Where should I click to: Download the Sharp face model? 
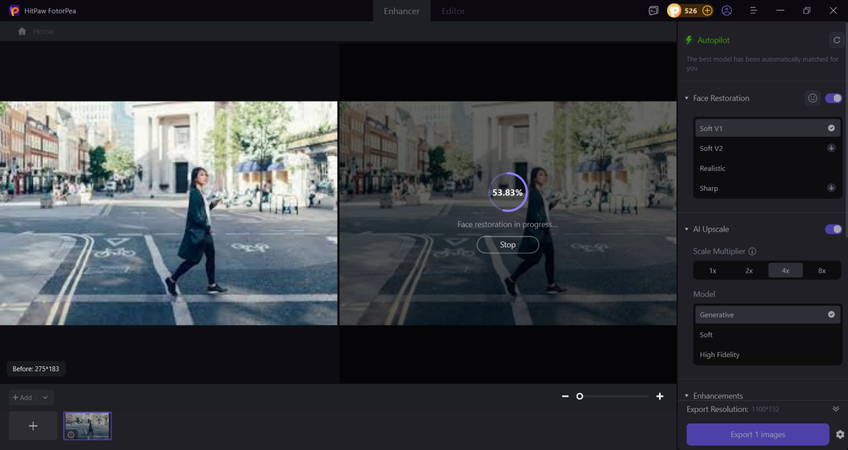[831, 188]
